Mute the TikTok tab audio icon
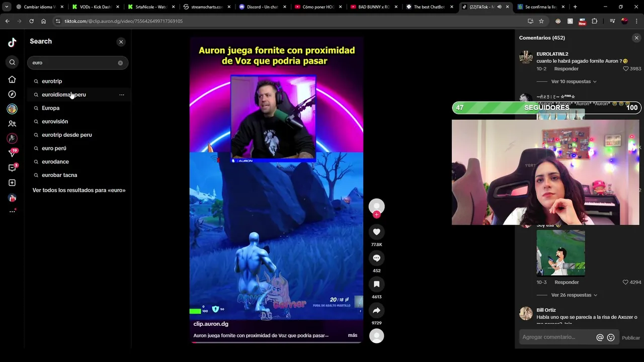Image resolution: width=644 pixels, height=362 pixels. (499, 7)
